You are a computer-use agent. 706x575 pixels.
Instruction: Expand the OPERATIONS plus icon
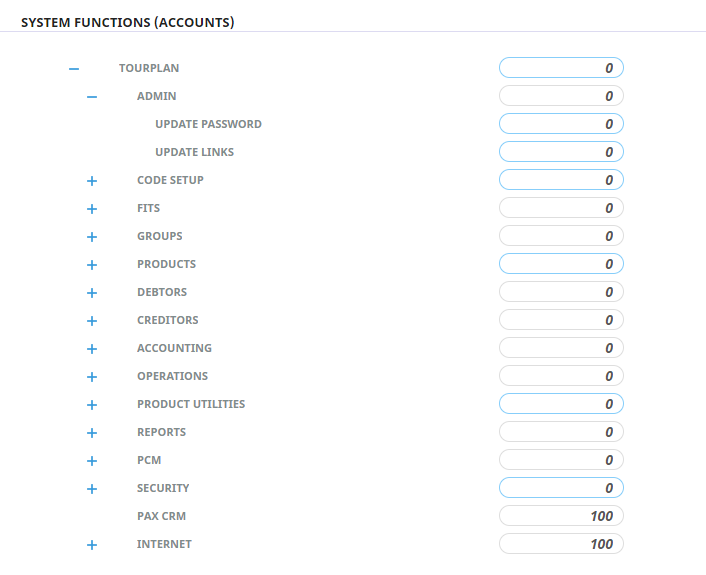pos(92,377)
